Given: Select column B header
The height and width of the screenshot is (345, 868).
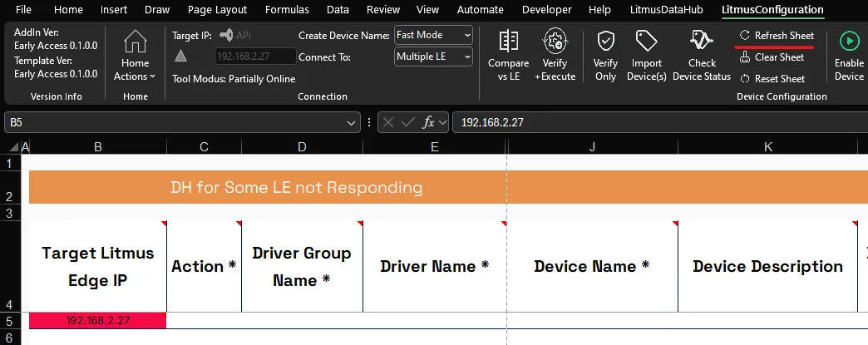Looking at the screenshot, I should [x=97, y=147].
